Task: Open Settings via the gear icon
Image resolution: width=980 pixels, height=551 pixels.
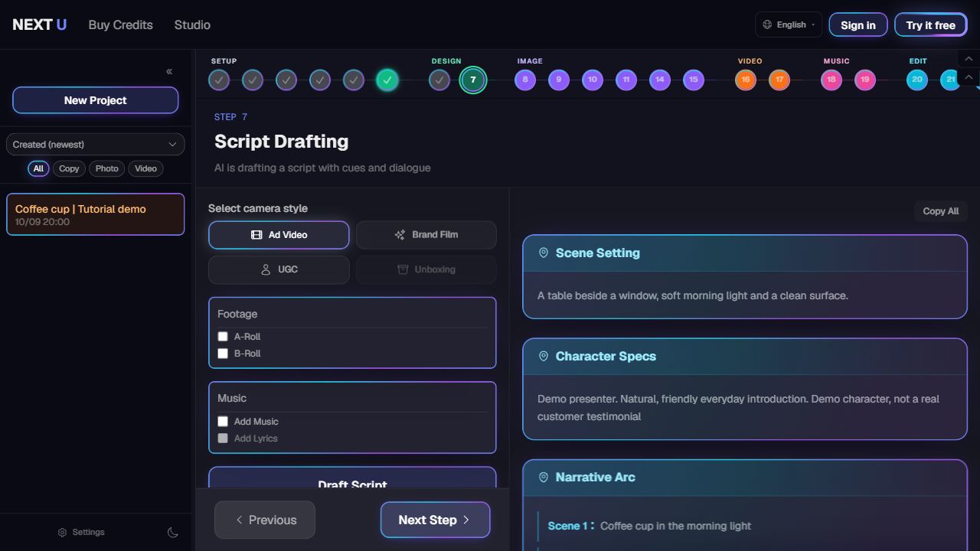Action: pos(63,533)
